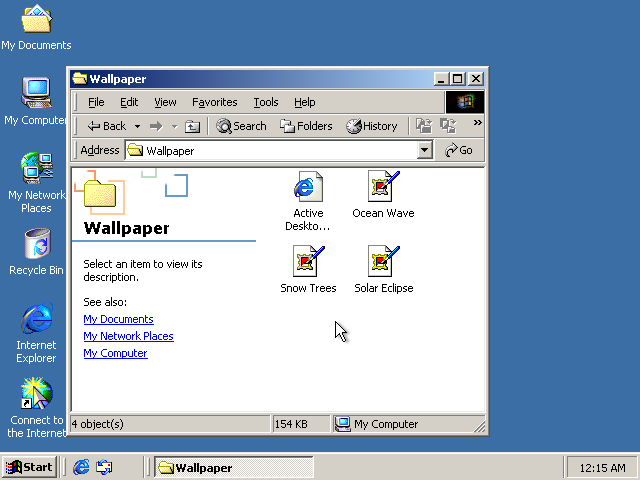Click the Move To toolbar icon
This screenshot has width=640, height=480.
coord(424,126)
